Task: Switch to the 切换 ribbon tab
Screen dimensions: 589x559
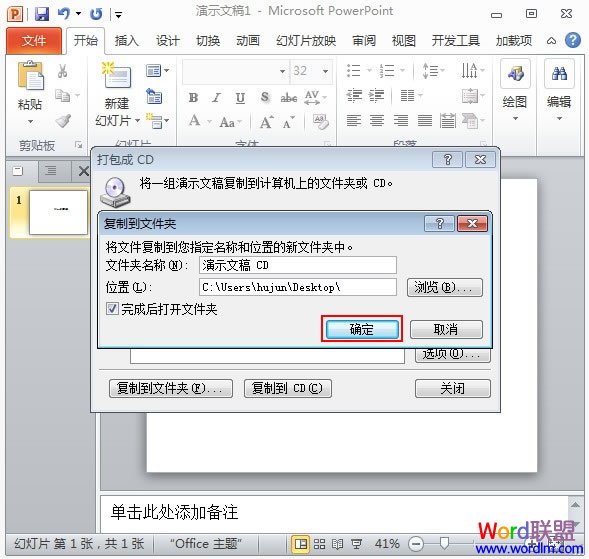Action: [208, 41]
